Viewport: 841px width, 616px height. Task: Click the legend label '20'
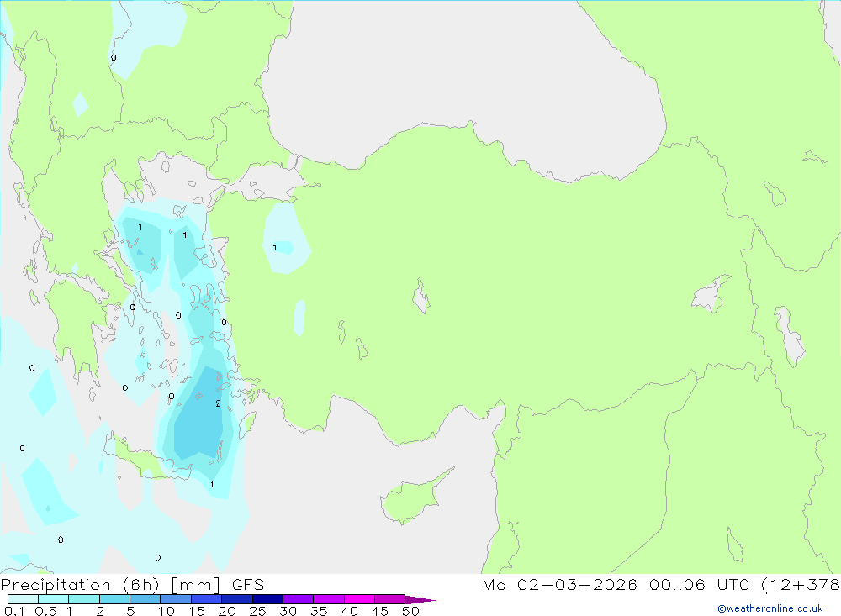(x=227, y=611)
